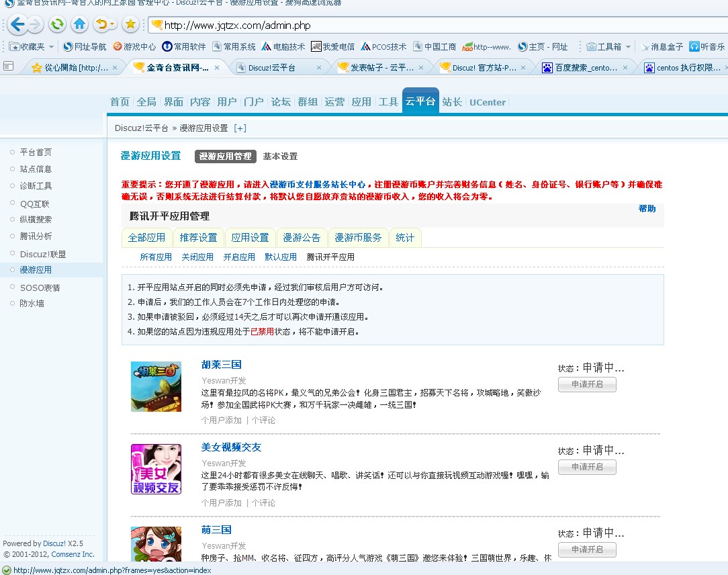Click the 胡莱三国 game thumbnail
Image resolution: width=728 pixels, height=575 pixels.
point(156,386)
